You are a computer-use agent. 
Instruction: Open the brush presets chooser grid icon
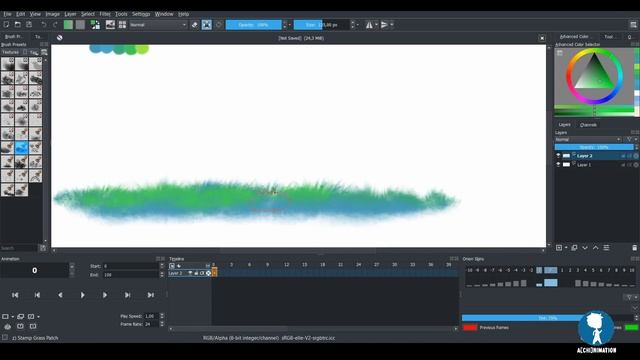[122, 25]
